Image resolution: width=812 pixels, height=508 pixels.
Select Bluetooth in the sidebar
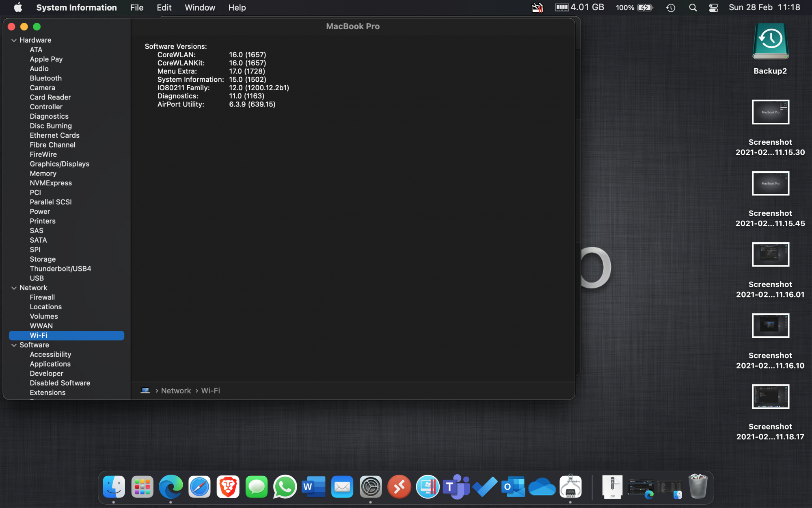45,78
